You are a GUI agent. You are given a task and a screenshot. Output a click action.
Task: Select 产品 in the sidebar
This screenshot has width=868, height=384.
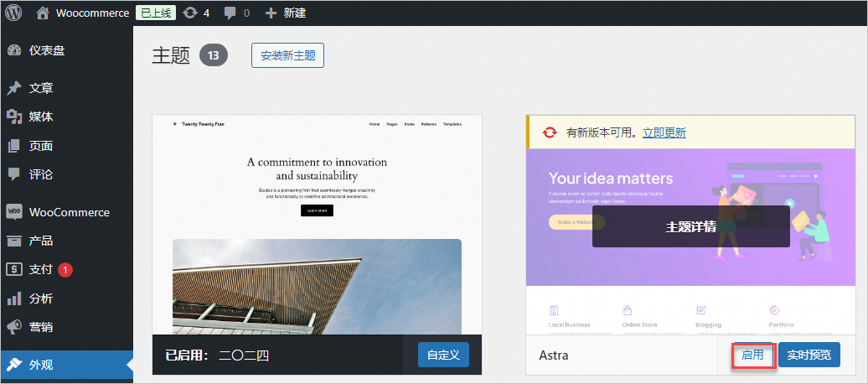pyautogui.click(x=41, y=241)
